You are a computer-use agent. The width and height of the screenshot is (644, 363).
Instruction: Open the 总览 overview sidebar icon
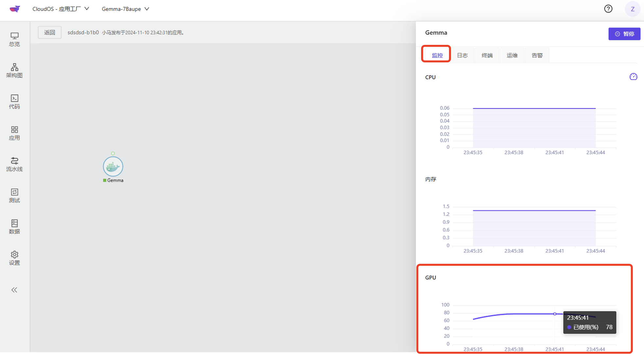pyautogui.click(x=14, y=39)
